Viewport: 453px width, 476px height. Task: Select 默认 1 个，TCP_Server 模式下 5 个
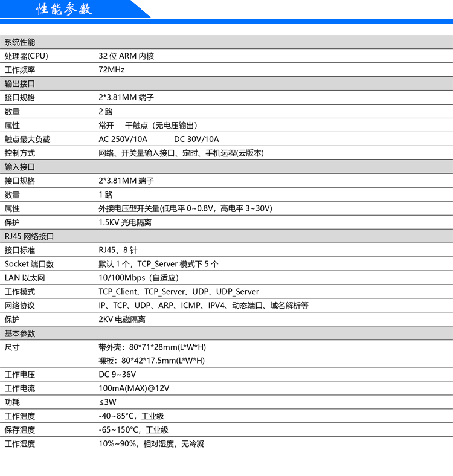coord(158,264)
